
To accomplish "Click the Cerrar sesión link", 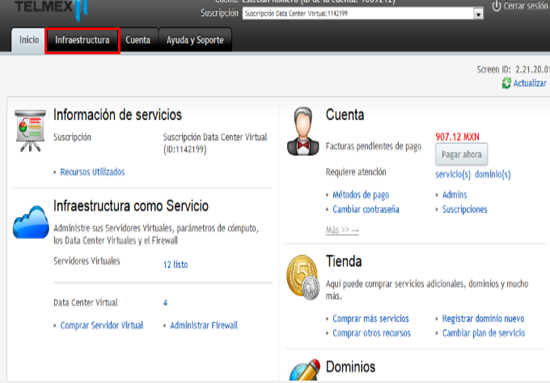I will (525, 6).
